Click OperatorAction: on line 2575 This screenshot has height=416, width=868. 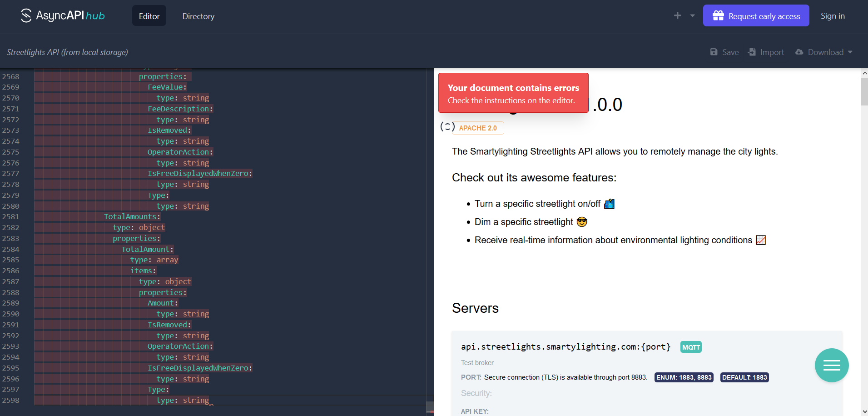tap(180, 152)
